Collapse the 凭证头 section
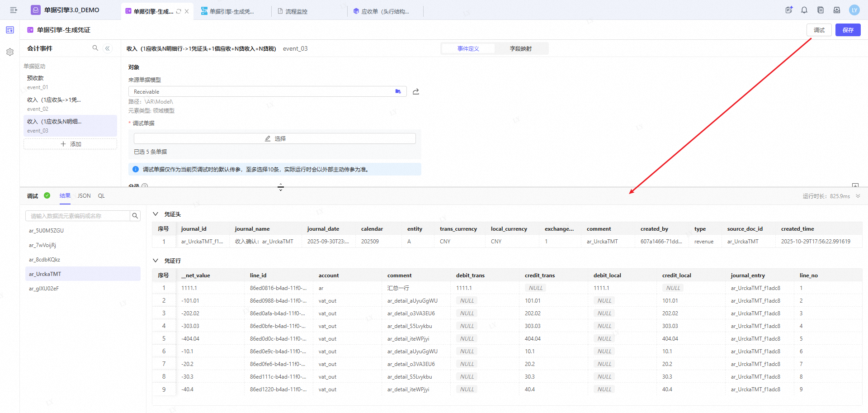This screenshot has height=413, width=868. [x=156, y=214]
